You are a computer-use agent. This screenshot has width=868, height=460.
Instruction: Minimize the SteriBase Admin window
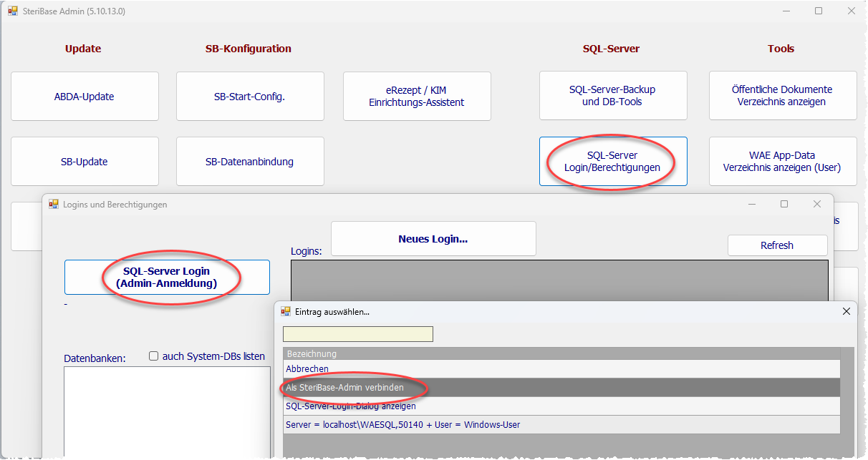786,11
